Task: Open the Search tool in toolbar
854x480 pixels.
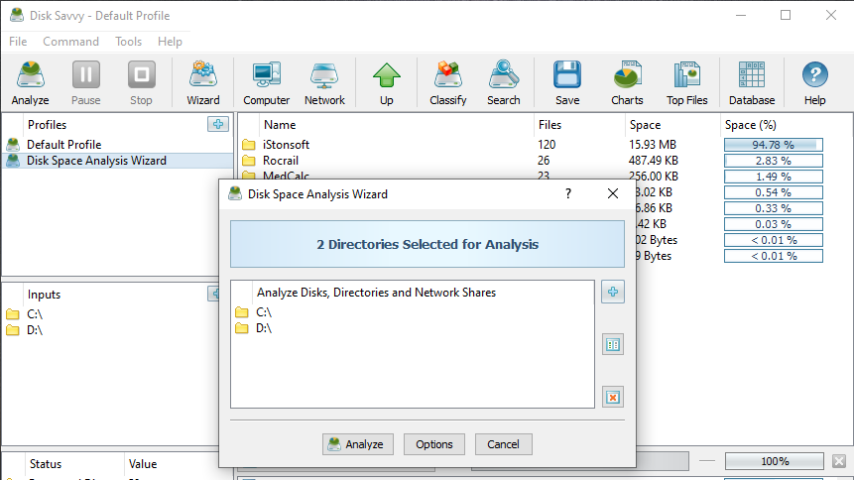Action: coord(504,83)
